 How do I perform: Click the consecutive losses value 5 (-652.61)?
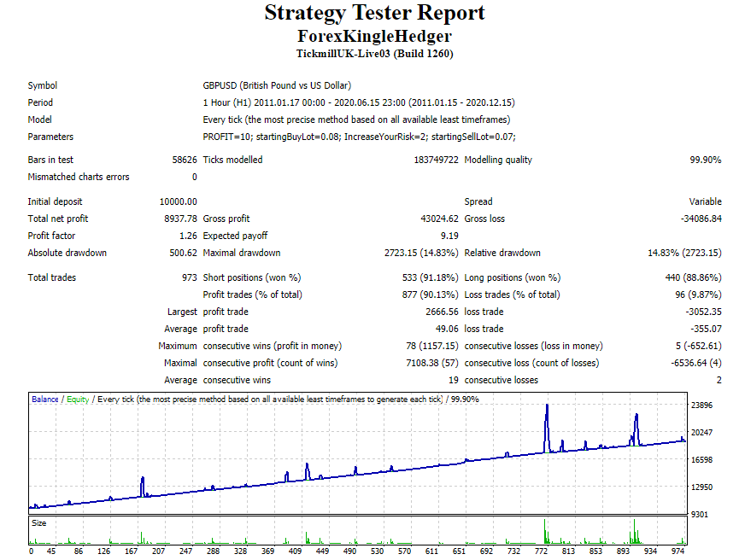click(x=699, y=346)
